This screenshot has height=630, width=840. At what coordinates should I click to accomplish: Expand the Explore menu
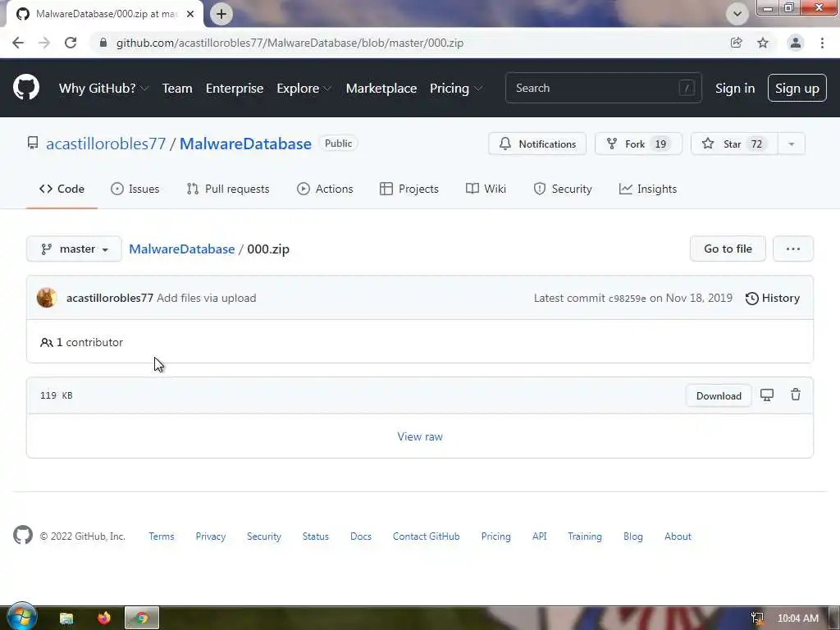(304, 88)
